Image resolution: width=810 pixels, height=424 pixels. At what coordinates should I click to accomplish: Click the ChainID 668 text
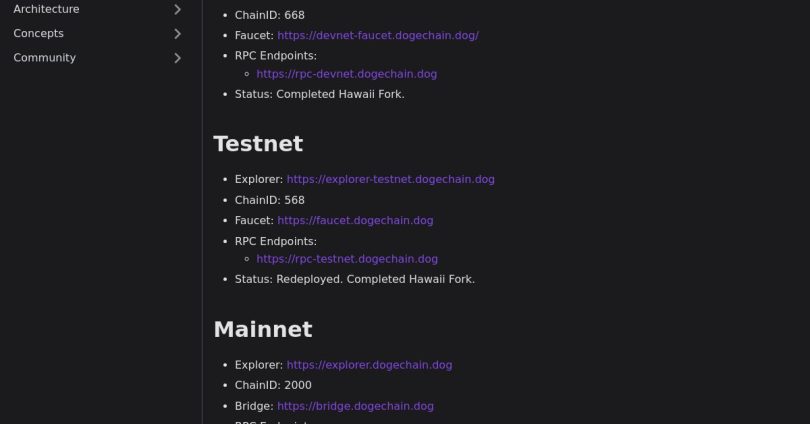point(269,16)
